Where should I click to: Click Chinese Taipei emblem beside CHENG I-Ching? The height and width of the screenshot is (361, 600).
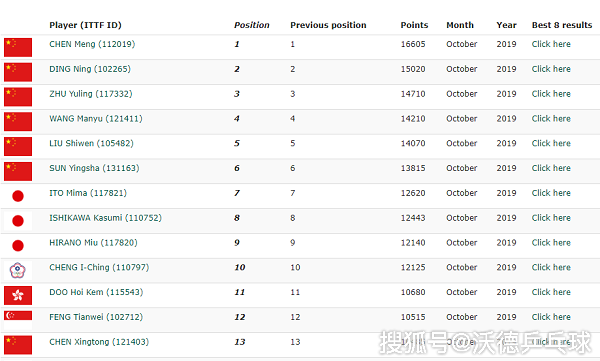click(18, 270)
